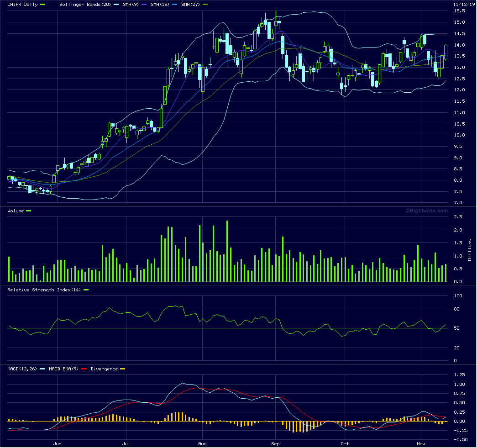Click the Relative Strength Index(14) title
Screen dimensions: 477x448
[x=45, y=290]
